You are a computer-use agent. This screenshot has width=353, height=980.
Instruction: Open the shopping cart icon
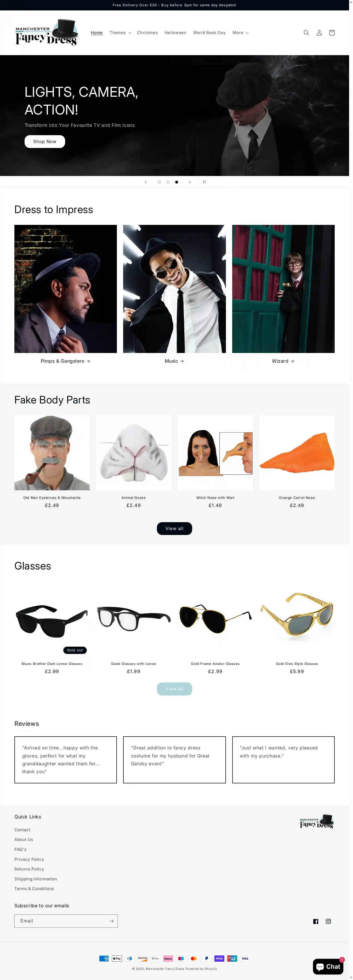pyautogui.click(x=332, y=33)
